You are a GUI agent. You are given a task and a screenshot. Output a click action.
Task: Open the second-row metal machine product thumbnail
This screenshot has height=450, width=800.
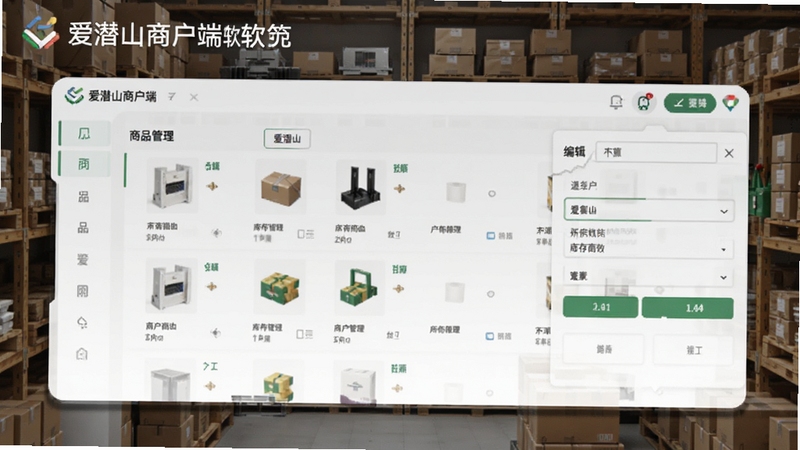pyautogui.click(x=171, y=285)
